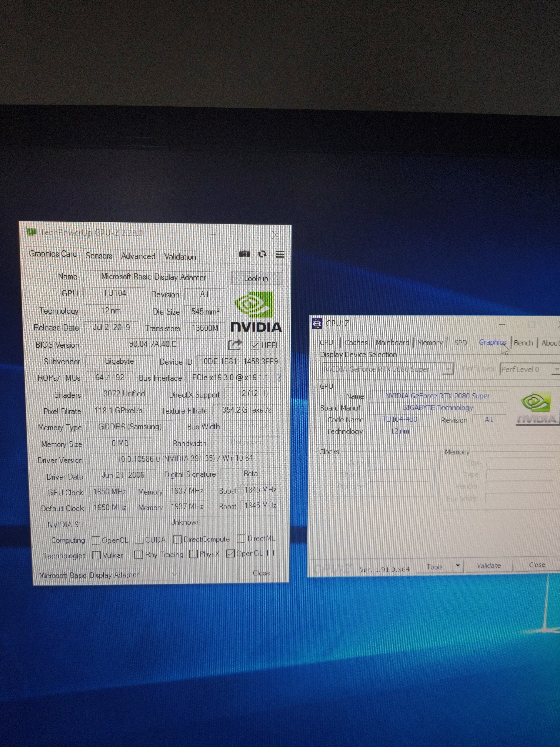Click the Tools button in CPU-Z
560x747 pixels.
(434, 567)
